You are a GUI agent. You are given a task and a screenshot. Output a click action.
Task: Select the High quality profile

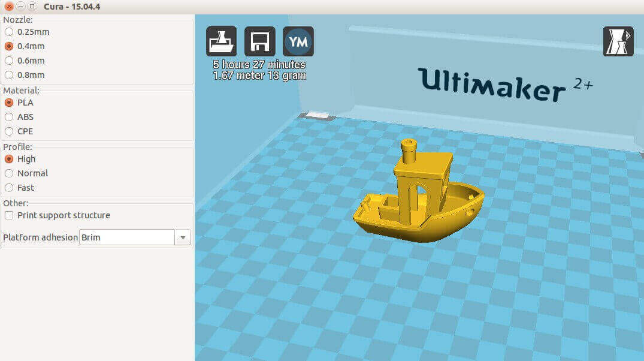click(x=9, y=159)
